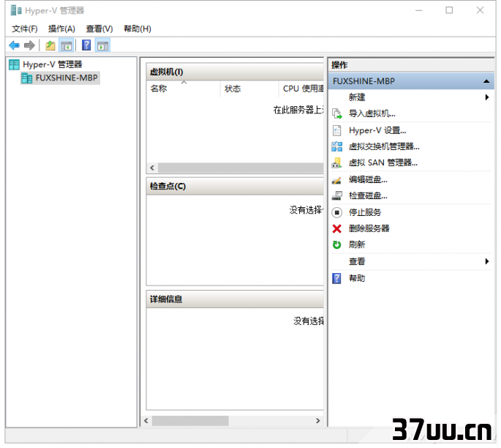Click the 检查磁盘 icon
Viewport: 501px width, 448px height.
pos(336,195)
